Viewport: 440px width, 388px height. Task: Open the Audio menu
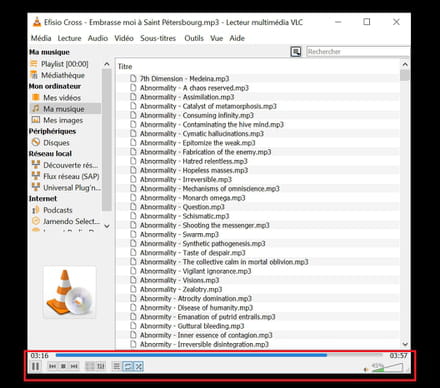pyautogui.click(x=98, y=38)
